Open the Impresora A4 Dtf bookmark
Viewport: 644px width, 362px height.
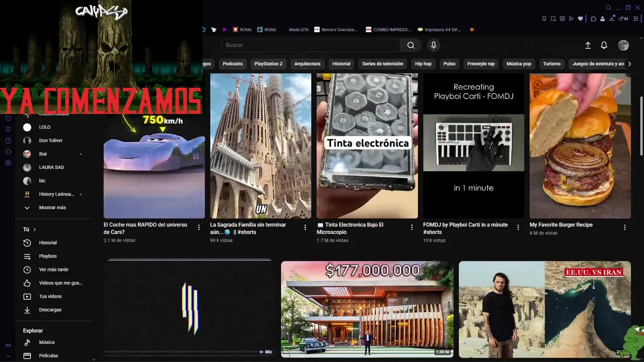click(439, 30)
